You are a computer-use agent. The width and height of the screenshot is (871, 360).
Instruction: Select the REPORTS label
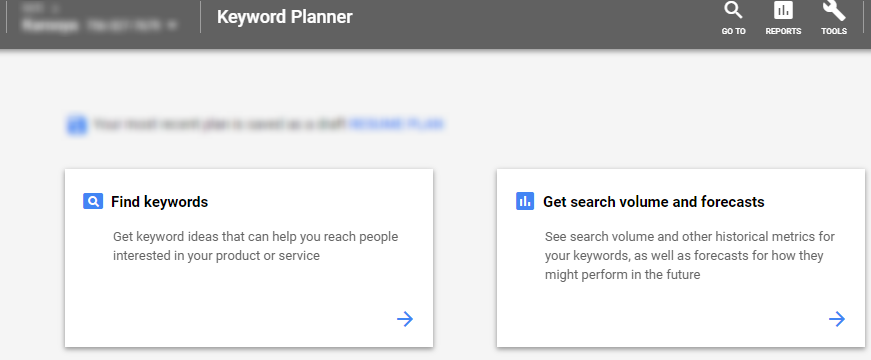click(783, 31)
